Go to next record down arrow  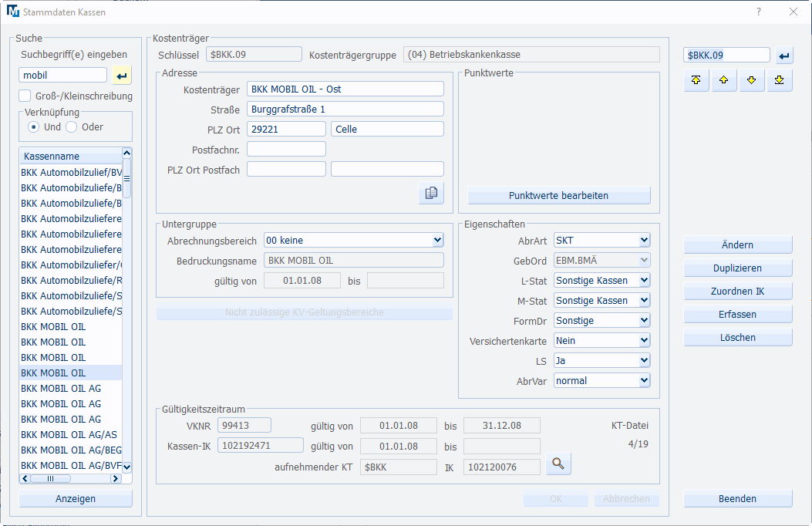pyautogui.click(x=752, y=81)
